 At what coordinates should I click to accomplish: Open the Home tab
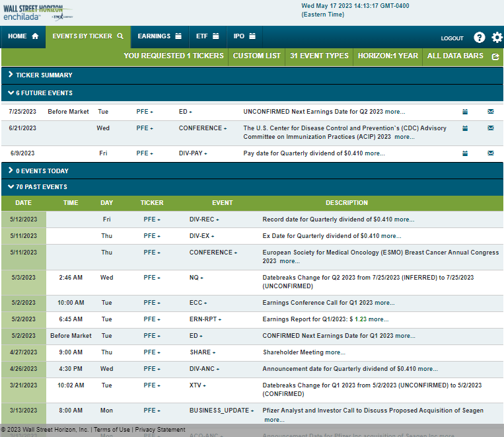(x=23, y=36)
